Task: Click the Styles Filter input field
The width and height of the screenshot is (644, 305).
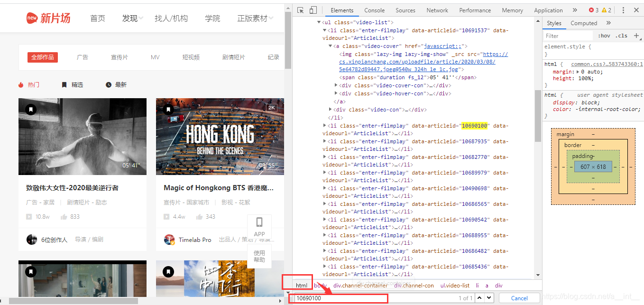Action: [568, 36]
